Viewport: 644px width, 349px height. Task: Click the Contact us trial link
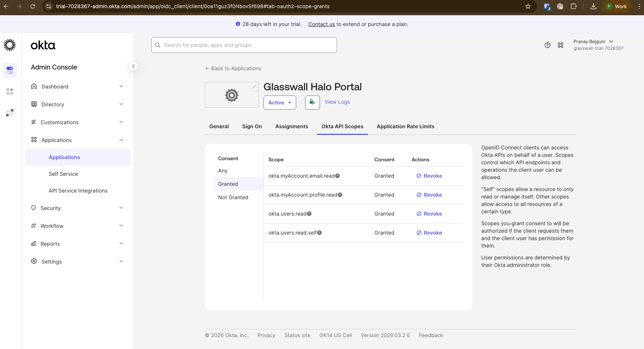[x=321, y=24]
